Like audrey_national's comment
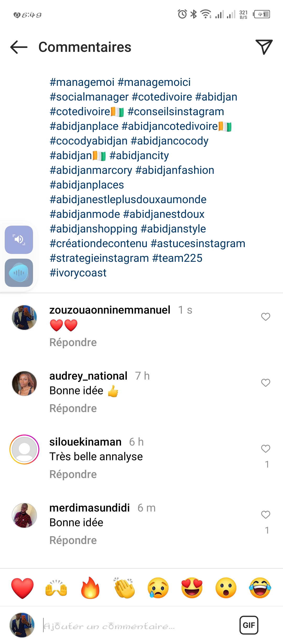This screenshot has width=283, height=644. click(265, 383)
